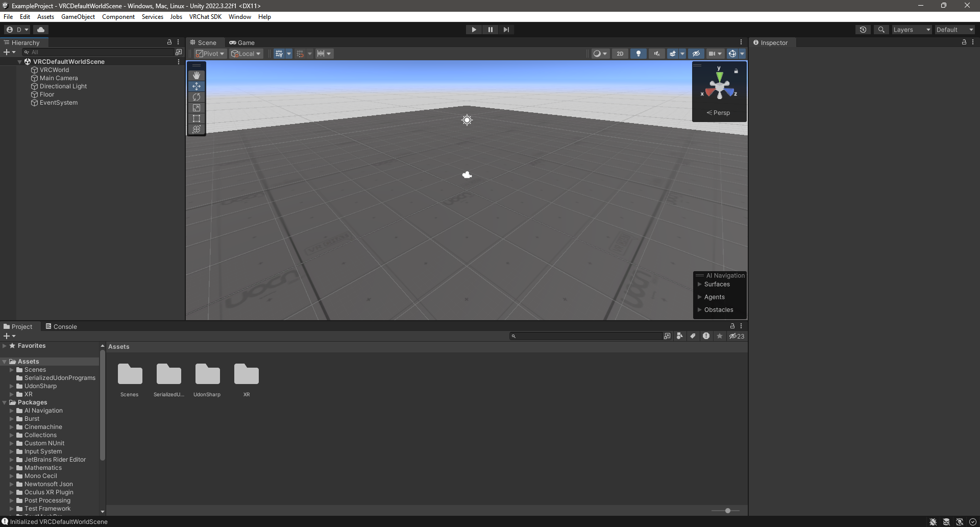Open the GameObject menu

click(78, 17)
